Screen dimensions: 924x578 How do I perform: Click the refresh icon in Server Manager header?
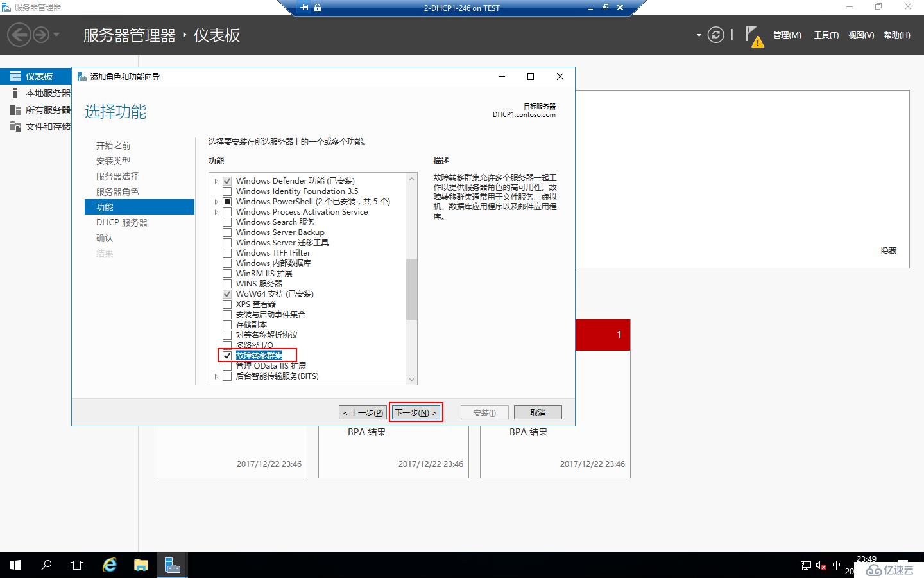pyautogui.click(x=715, y=35)
